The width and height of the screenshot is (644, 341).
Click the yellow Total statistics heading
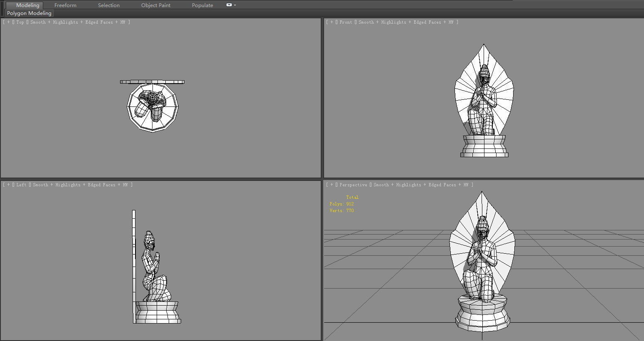point(352,197)
